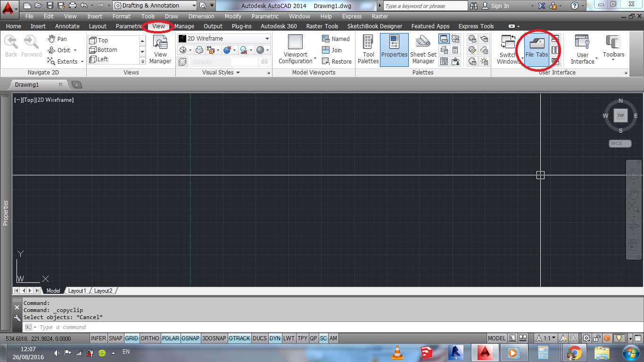Click Restore viewports
This screenshot has height=362, width=644.
337,62
